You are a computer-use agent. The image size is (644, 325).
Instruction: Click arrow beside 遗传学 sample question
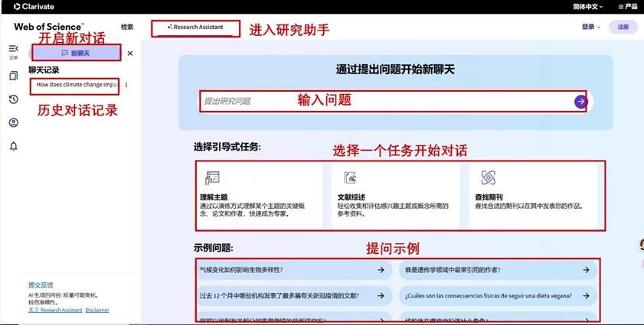(586, 270)
